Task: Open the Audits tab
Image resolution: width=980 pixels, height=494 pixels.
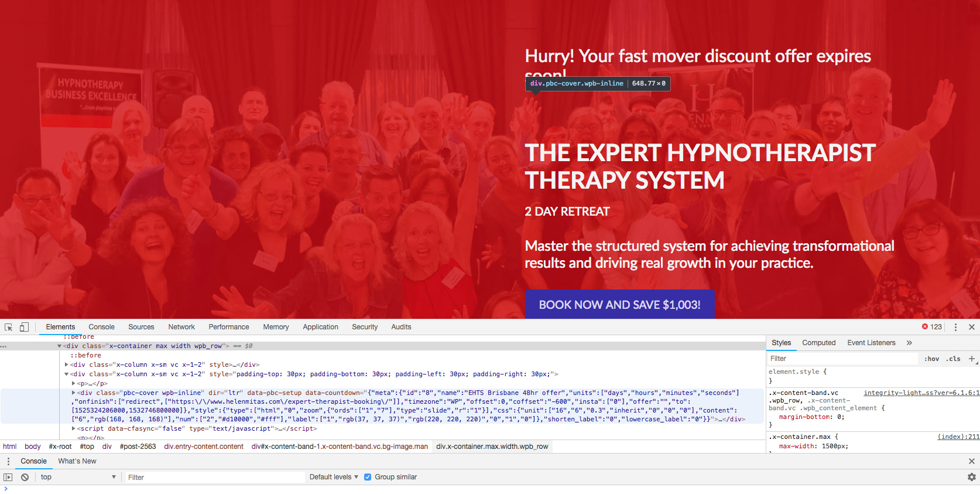Action: (401, 327)
